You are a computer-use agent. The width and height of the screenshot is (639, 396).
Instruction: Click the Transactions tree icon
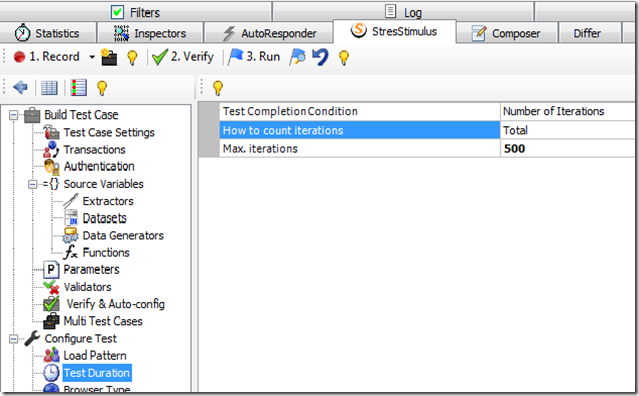[x=52, y=150]
